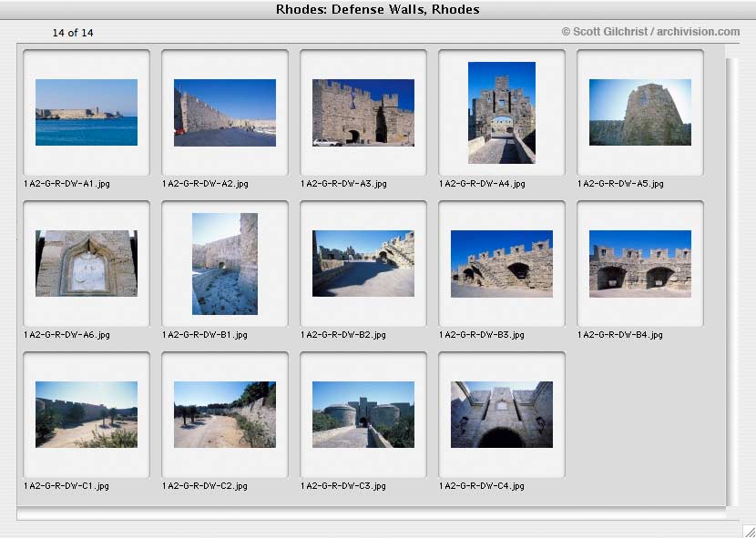Click filename 1A2-G-R-DW-B2.jpg
The image size is (756, 538).
point(342,335)
